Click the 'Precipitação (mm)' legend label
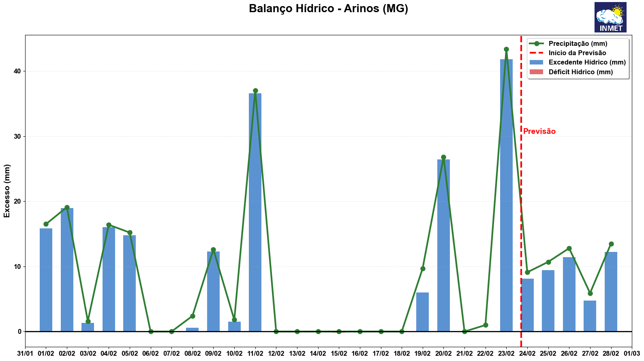 [578, 44]
